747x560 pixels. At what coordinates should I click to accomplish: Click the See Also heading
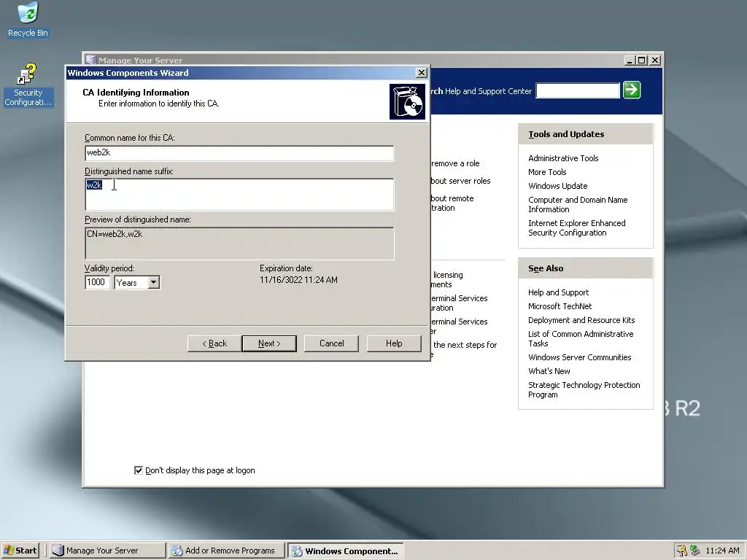click(546, 268)
